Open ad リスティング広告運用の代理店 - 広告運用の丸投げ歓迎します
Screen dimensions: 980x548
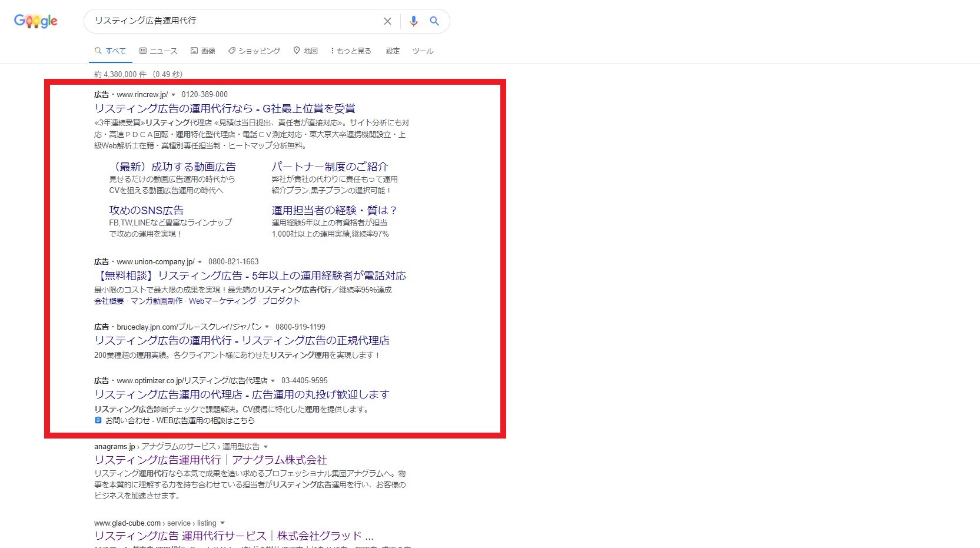pyautogui.click(x=242, y=394)
